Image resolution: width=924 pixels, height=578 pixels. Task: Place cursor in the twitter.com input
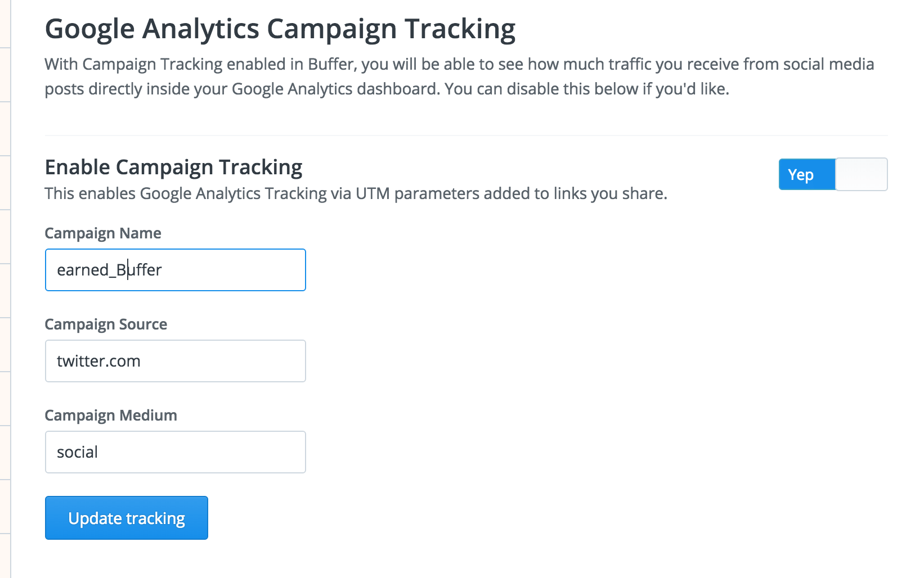(174, 361)
